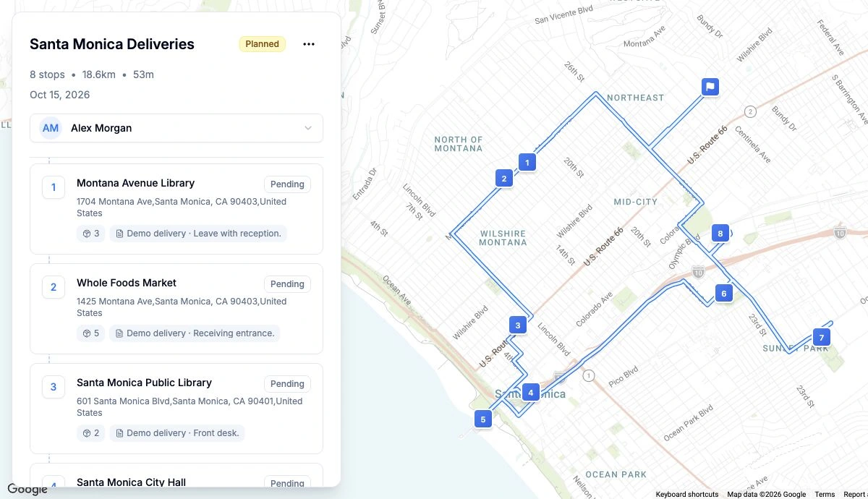This screenshot has height=499, width=868.
Task: Click NORTH OF MONTANA neighborhood label
Action: pos(459,144)
